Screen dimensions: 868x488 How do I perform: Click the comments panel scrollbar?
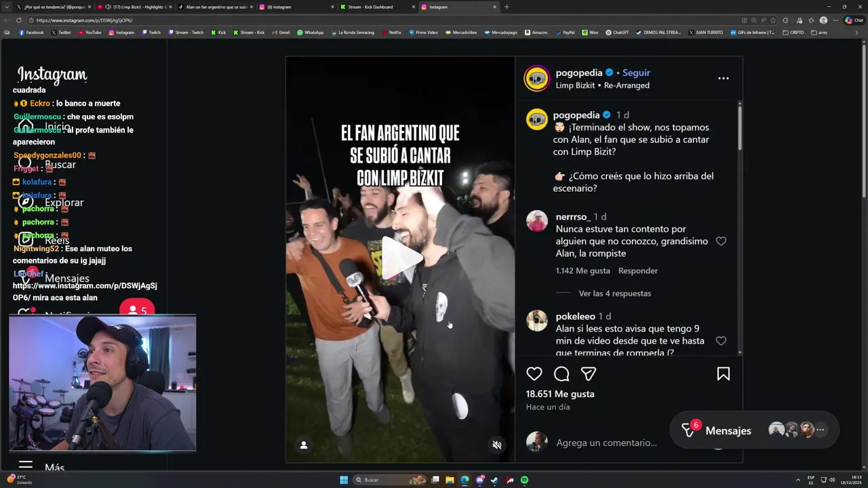click(x=740, y=127)
